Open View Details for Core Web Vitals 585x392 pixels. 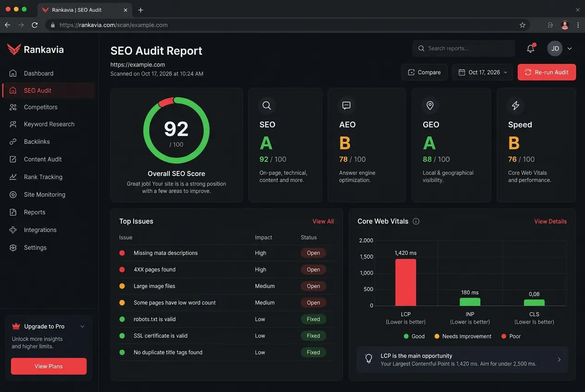click(550, 221)
